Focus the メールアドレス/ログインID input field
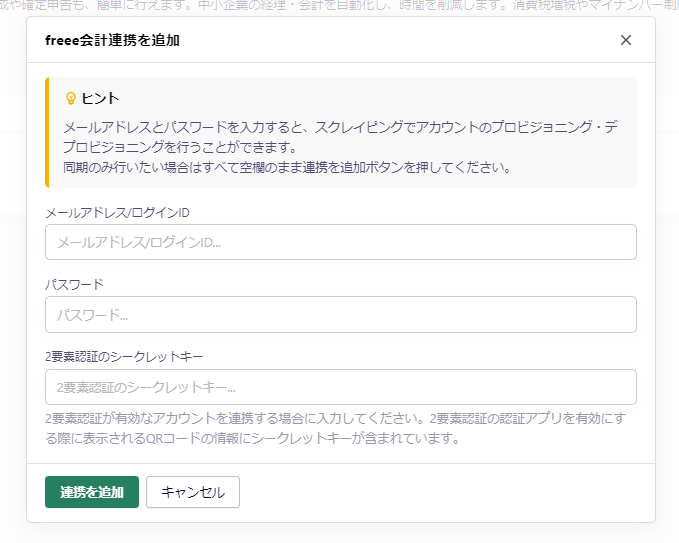The image size is (679, 543). [x=340, y=242]
